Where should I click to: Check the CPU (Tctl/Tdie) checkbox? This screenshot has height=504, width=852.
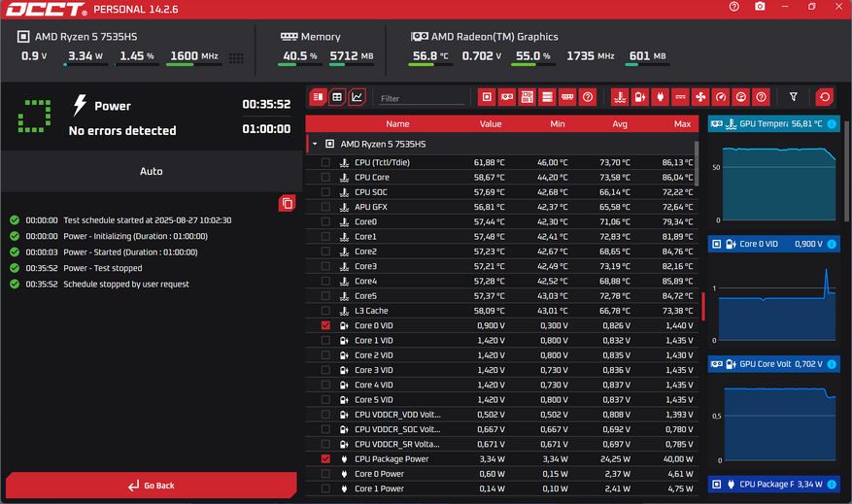click(325, 162)
